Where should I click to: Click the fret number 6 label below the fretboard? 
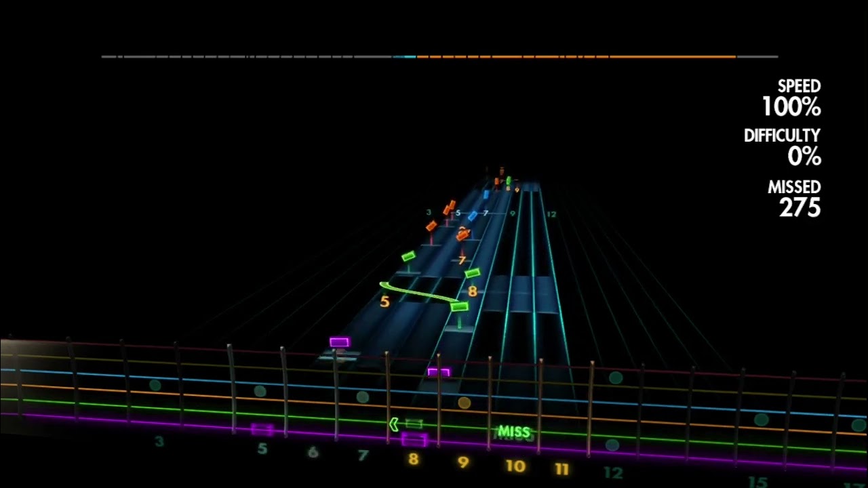[x=313, y=452]
